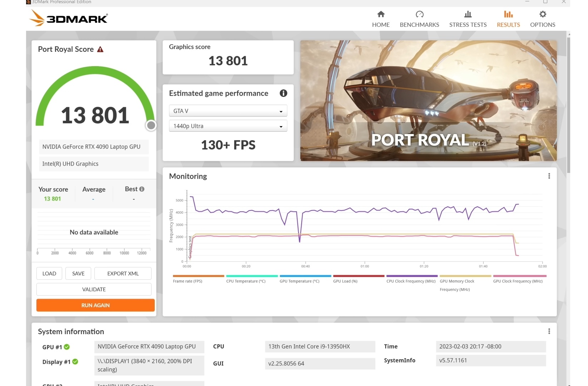Screen dimensions: 588x386
Task: Open System information three-dot menu
Action: pyautogui.click(x=549, y=332)
